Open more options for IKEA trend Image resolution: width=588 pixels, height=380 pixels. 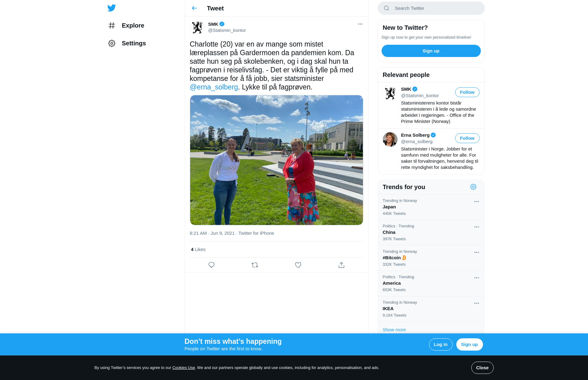tap(477, 303)
